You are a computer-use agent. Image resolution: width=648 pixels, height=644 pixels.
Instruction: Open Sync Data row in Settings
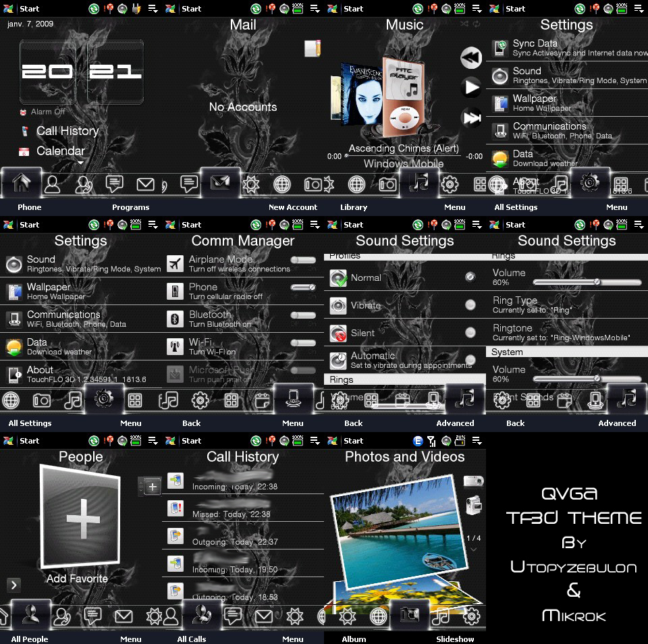[x=567, y=47]
